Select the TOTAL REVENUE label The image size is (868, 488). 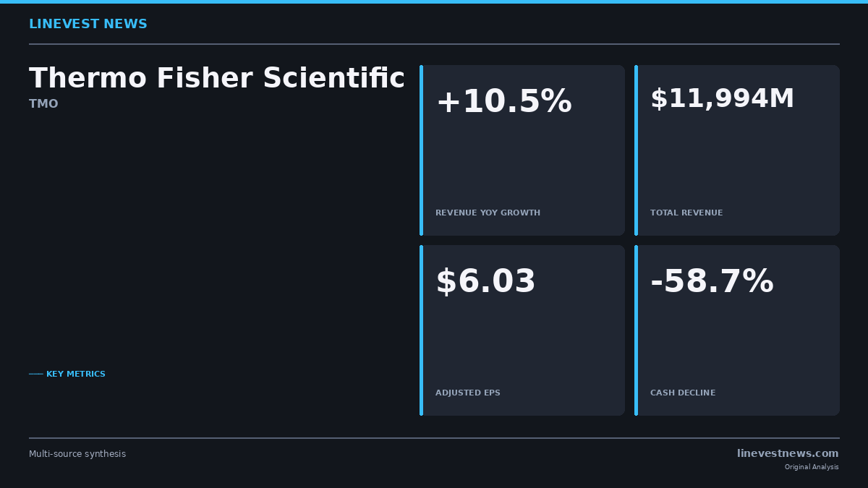tap(686, 213)
